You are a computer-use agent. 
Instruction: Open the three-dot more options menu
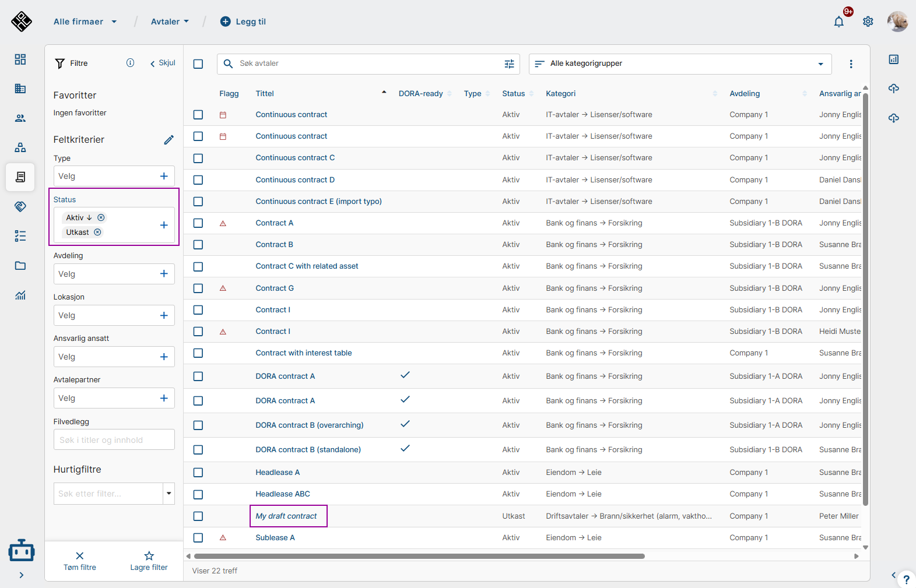(x=851, y=64)
